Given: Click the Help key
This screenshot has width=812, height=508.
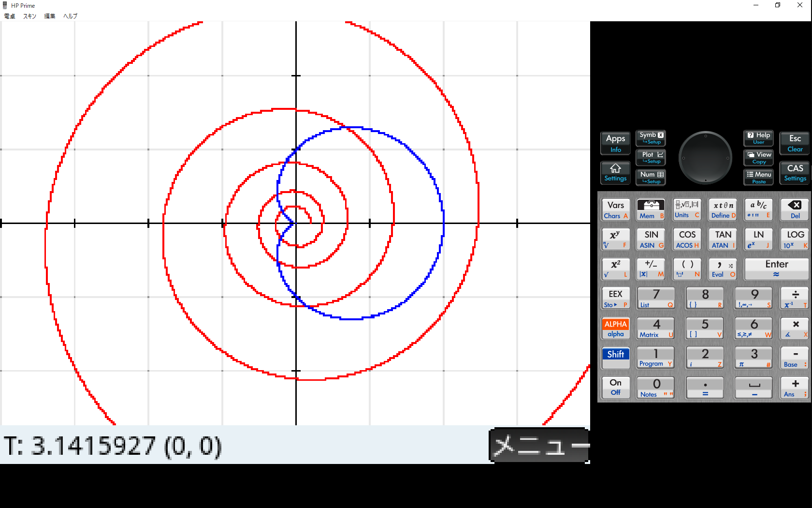Looking at the screenshot, I should tap(758, 138).
